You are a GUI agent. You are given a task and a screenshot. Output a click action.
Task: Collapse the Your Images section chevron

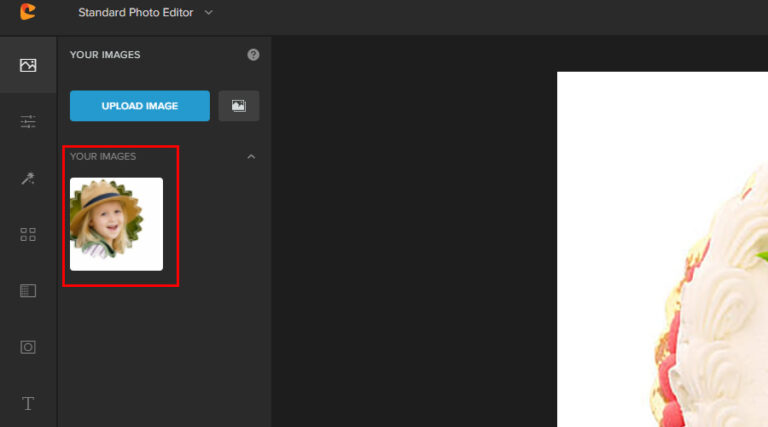click(251, 157)
